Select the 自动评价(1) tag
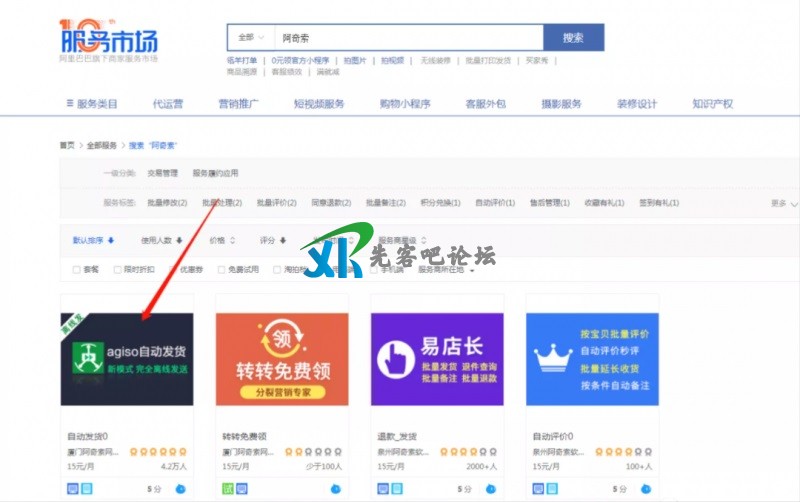Viewport: 800px width, 502px height. pos(495,203)
